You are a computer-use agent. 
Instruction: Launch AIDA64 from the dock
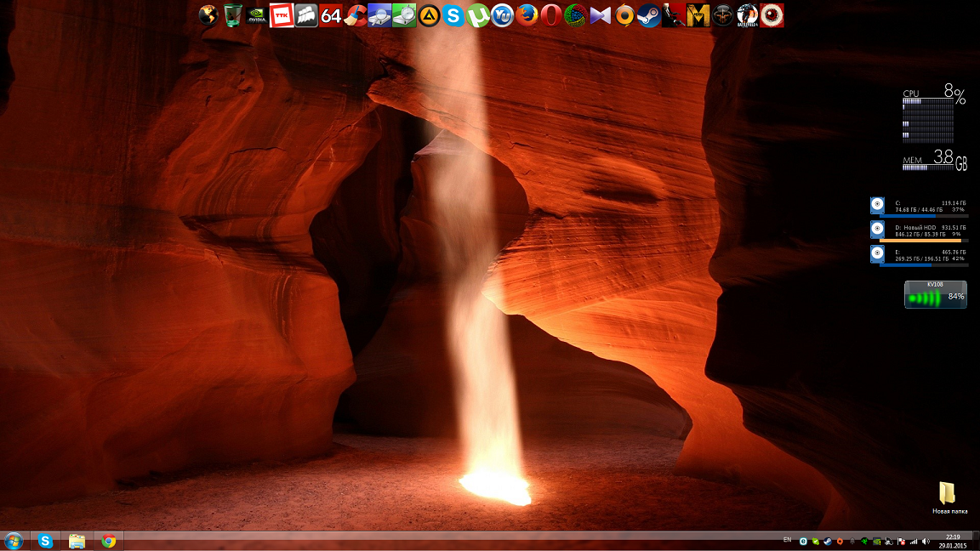tap(331, 14)
